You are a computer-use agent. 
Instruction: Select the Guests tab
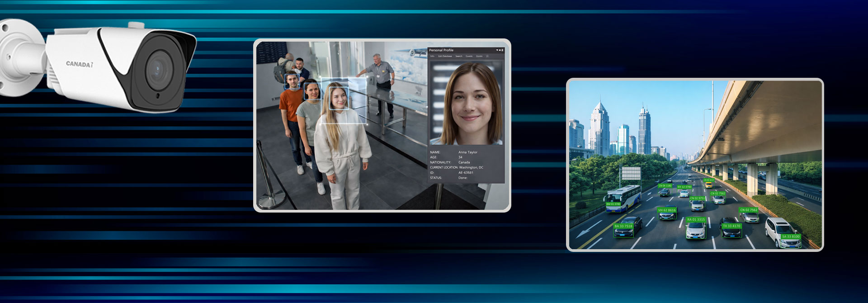[x=469, y=56]
